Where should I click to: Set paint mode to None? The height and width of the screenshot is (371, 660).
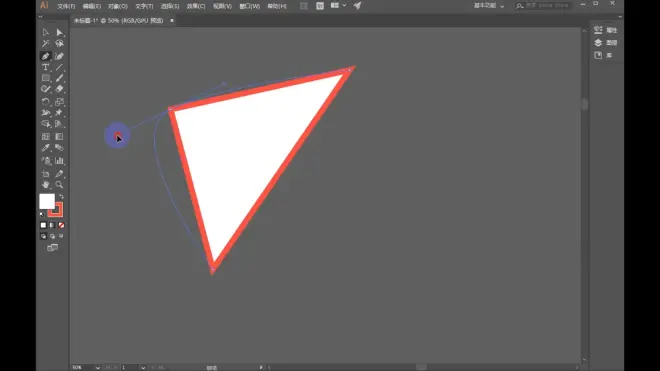click(61, 225)
